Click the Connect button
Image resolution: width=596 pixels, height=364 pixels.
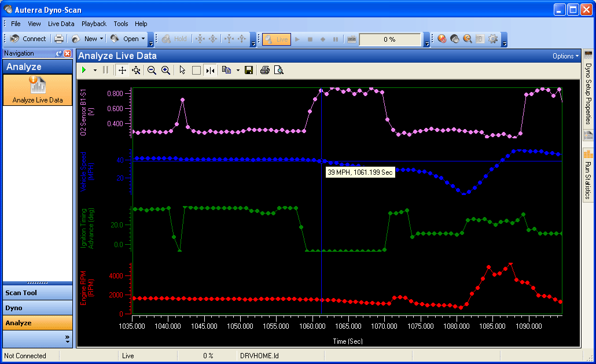[26, 39]
